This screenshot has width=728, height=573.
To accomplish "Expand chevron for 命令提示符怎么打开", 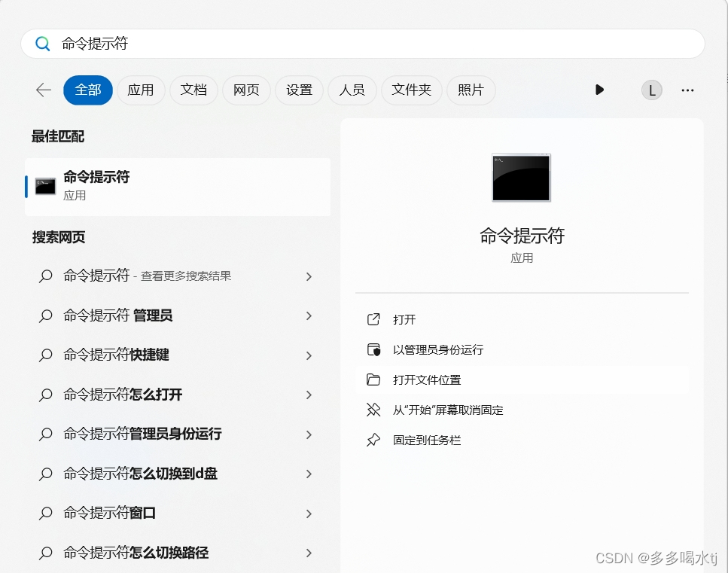I will click(x=309, y=395).
